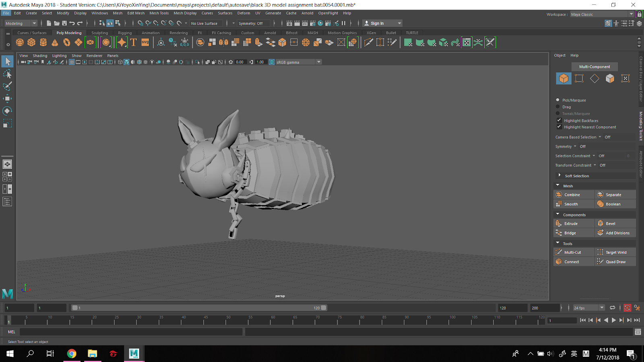The height and width of the screenshot is (362, 644).
Task: Click the Quad Draw tool button
Action: pos(615,262)
